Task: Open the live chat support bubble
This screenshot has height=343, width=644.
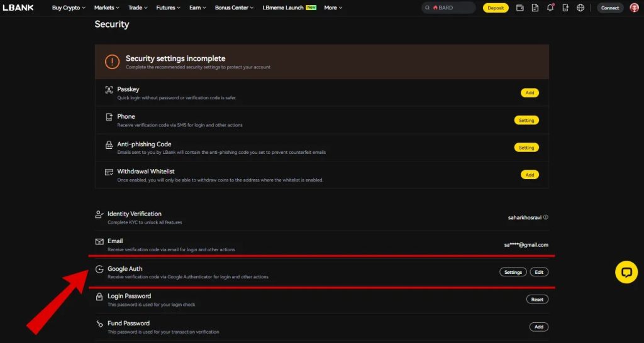Action: tap(626, 272)
